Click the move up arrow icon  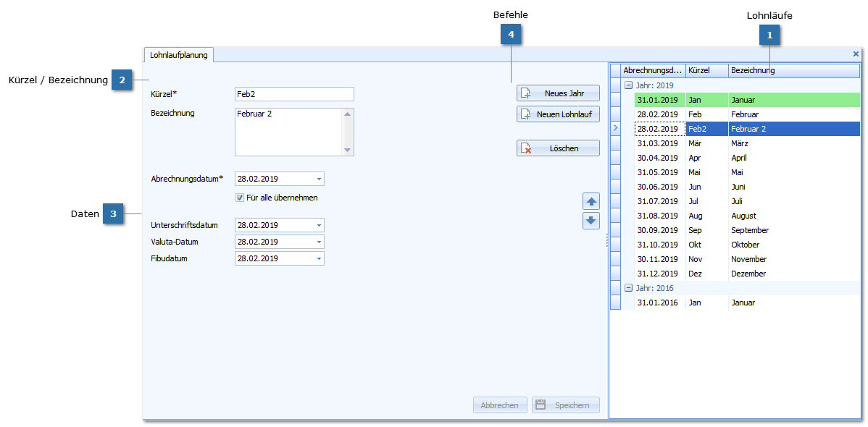(591, 202)
